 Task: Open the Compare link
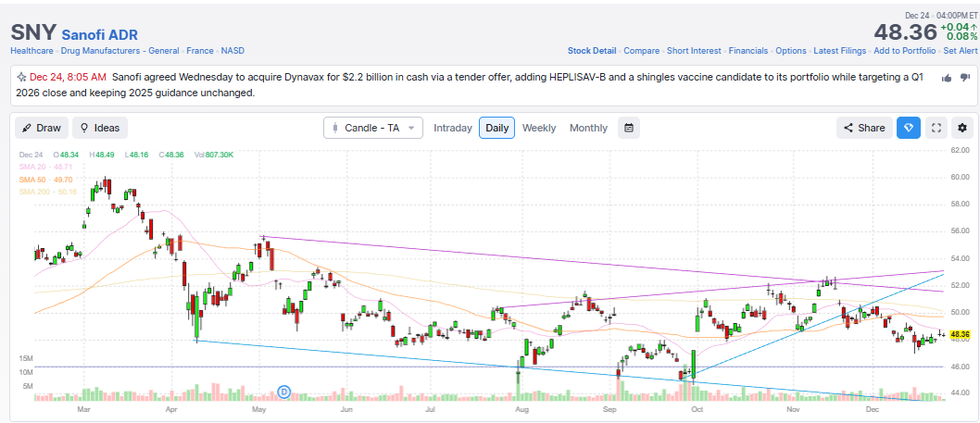[x=641, y=51]
